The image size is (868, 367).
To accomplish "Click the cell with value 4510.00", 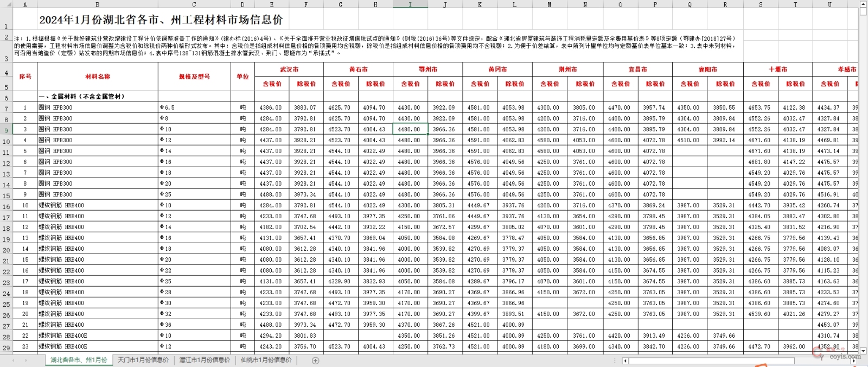I will pyautogui.click(x=690, y=140).
